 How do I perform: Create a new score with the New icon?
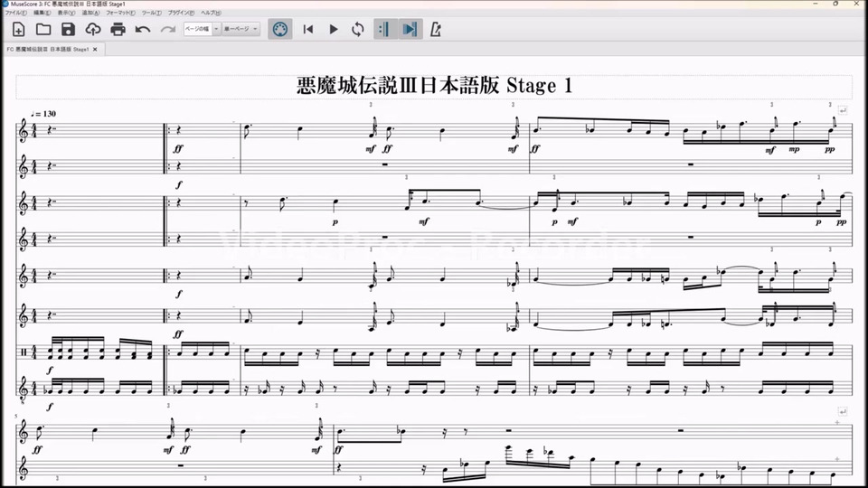(x=18, y=29)
